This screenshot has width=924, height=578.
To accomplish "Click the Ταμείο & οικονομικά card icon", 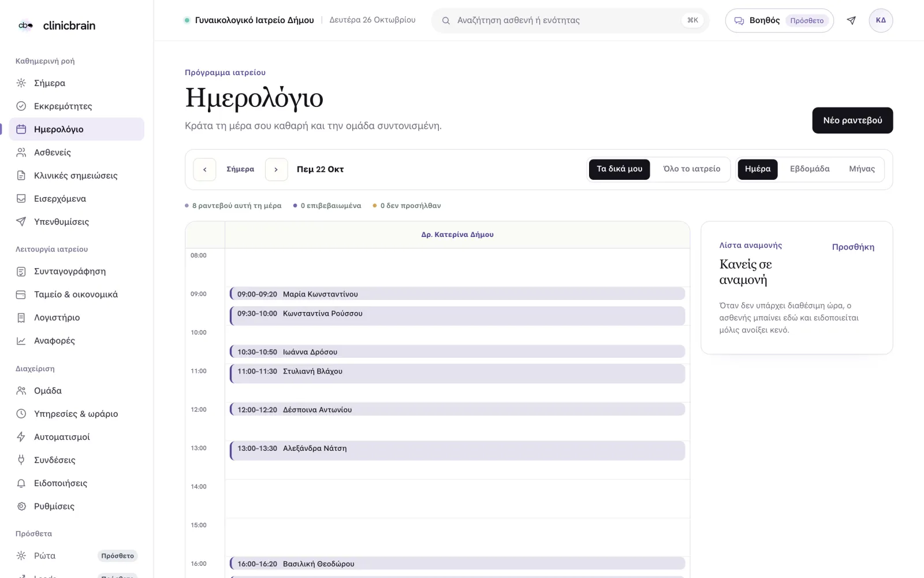I will pyautogui.click(x=21, y=294).
